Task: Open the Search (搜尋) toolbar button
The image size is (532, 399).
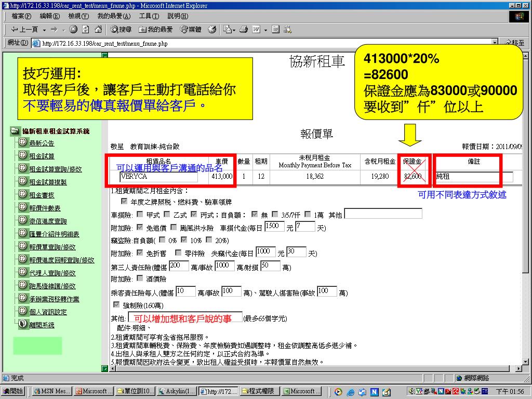Action: click(x=121, y=30)
